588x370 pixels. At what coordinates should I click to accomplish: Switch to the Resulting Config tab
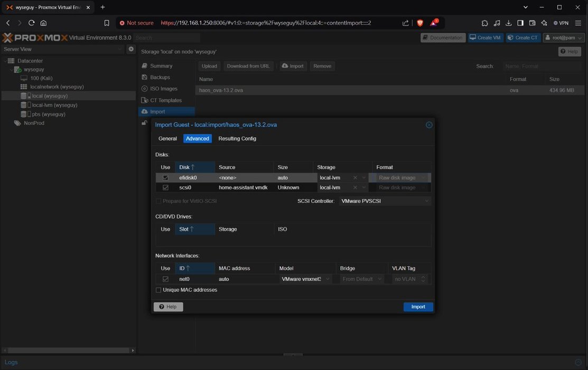237,138
